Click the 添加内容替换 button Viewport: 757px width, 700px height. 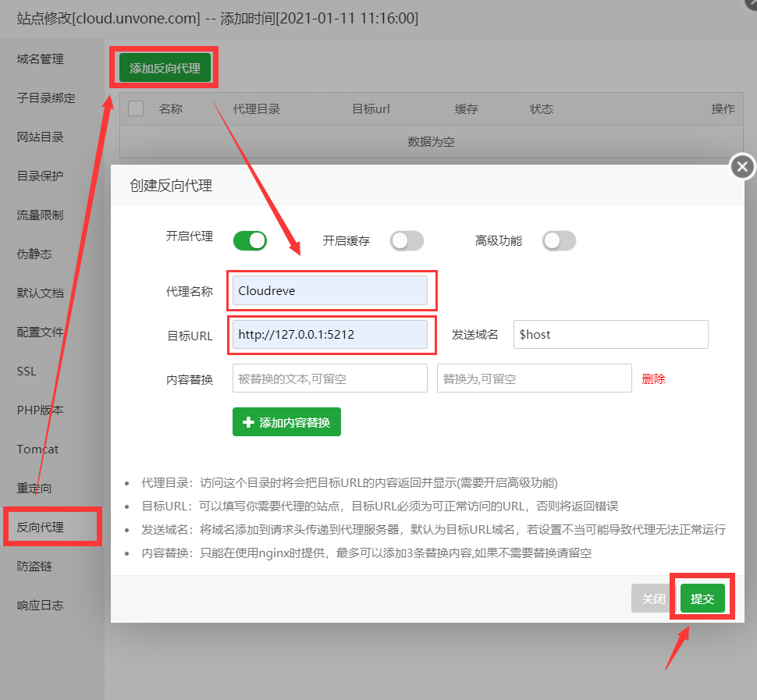click(x=286, y=421)
